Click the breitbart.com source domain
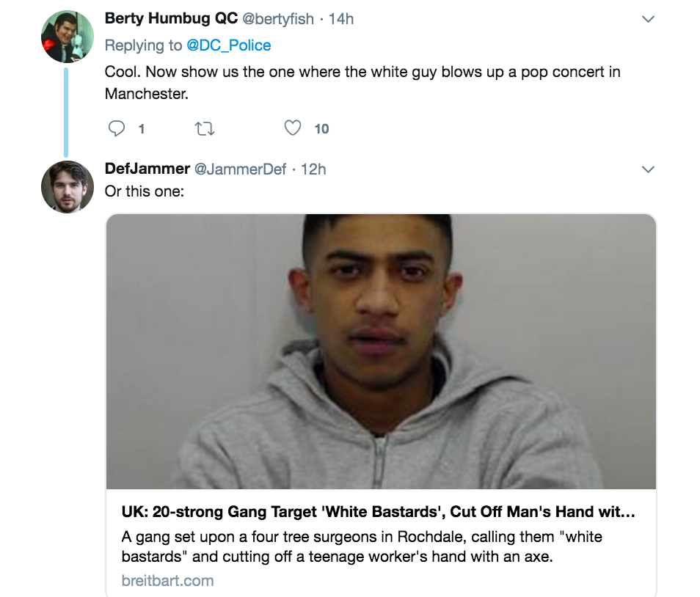 (x=168, y=581)
